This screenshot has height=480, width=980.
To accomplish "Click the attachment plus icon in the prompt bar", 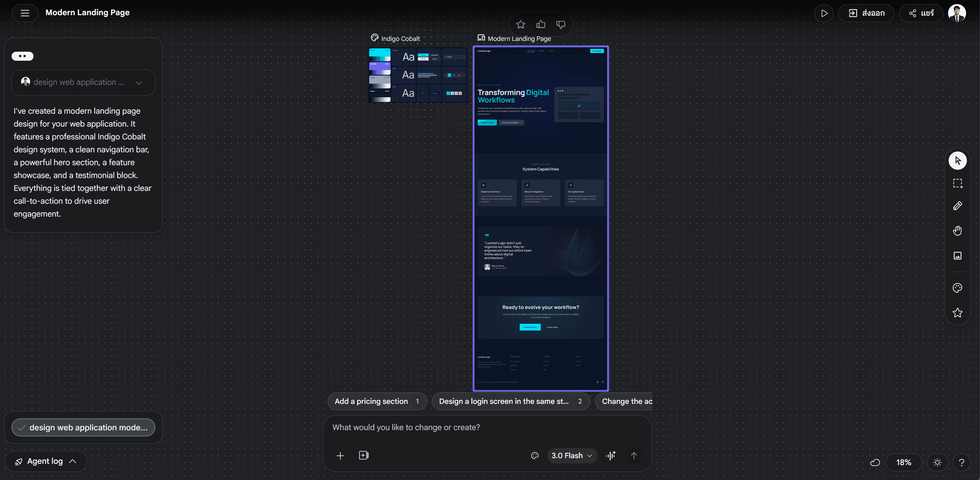I will [340, 456].
